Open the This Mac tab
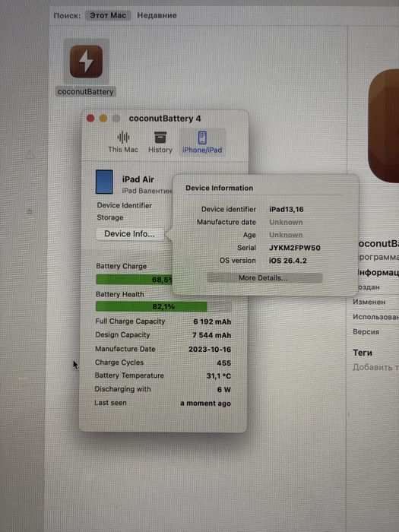 pos(123,142)
